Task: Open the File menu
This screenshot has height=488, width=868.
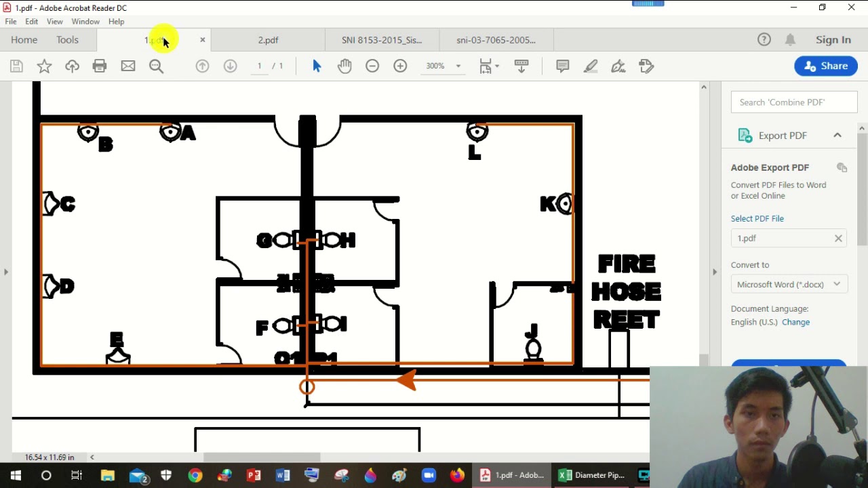Action: point(11,22)
